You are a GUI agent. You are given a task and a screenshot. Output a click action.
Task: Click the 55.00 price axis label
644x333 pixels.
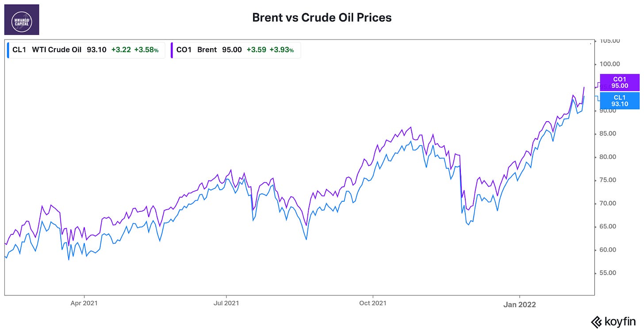pos(609,273)
